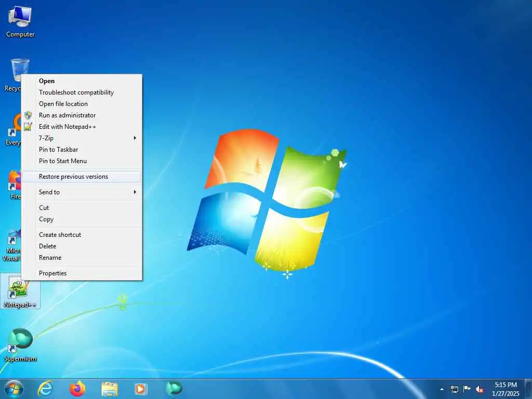532x399 pixels.
Task: Select the Recycle Bin desktop icon
Action: click(13, 75)
